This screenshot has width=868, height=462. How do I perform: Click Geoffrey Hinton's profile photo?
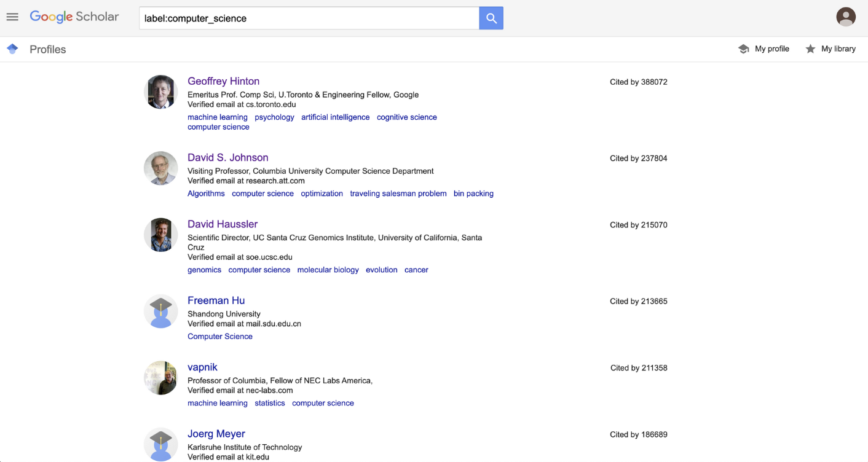(x=161, y=92)
